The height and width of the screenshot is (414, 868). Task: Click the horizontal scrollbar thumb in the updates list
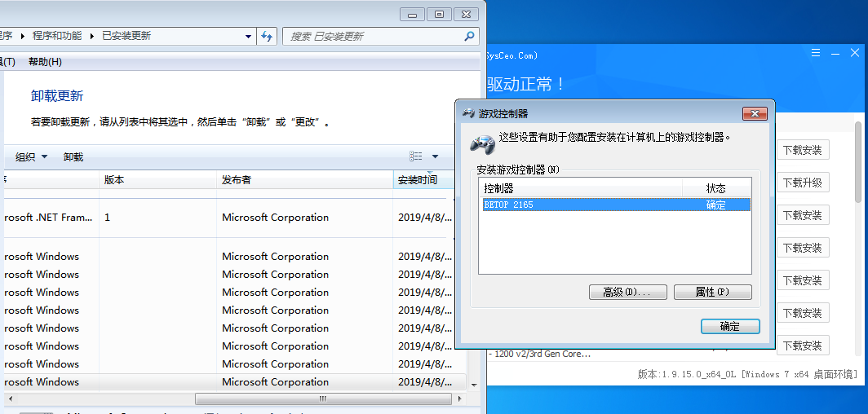[323, 399]
